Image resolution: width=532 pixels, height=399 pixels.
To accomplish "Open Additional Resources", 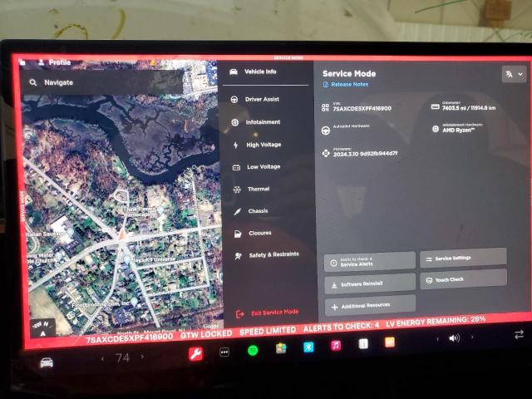I will 370,306.
